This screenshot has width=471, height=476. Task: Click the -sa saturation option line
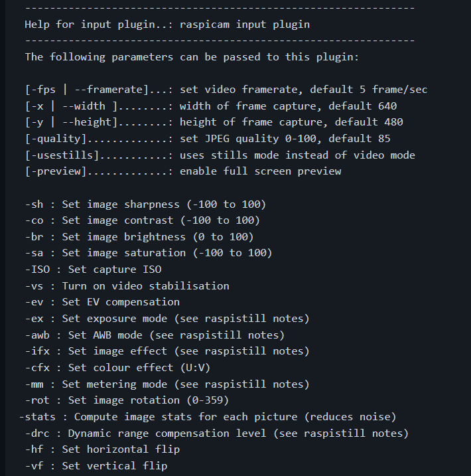(x=149, y=253)
